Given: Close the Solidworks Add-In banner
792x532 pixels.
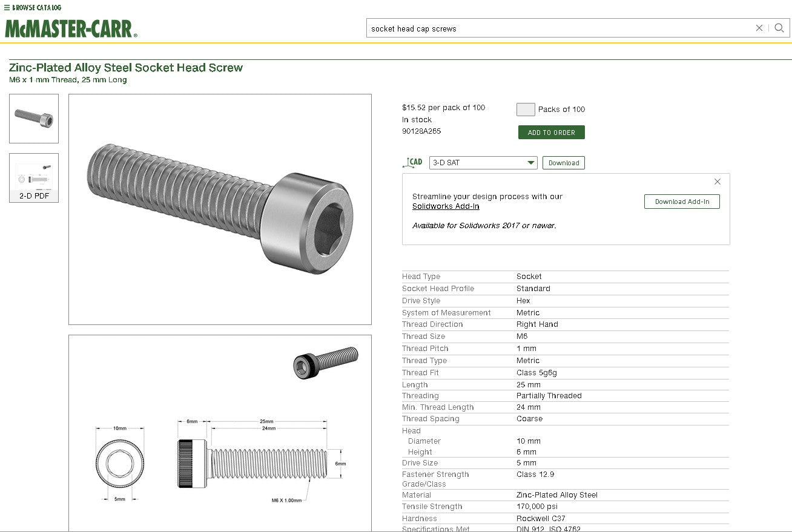Looking at the screenshot, I should pyautogui.click(x=718, y=182).
